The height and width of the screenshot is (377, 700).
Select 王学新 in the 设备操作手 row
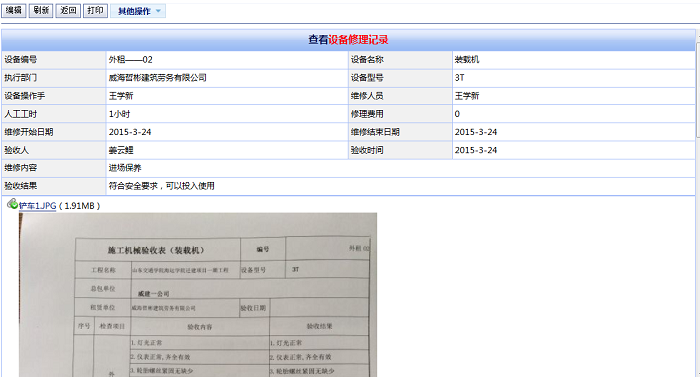[x=121, y=96]
